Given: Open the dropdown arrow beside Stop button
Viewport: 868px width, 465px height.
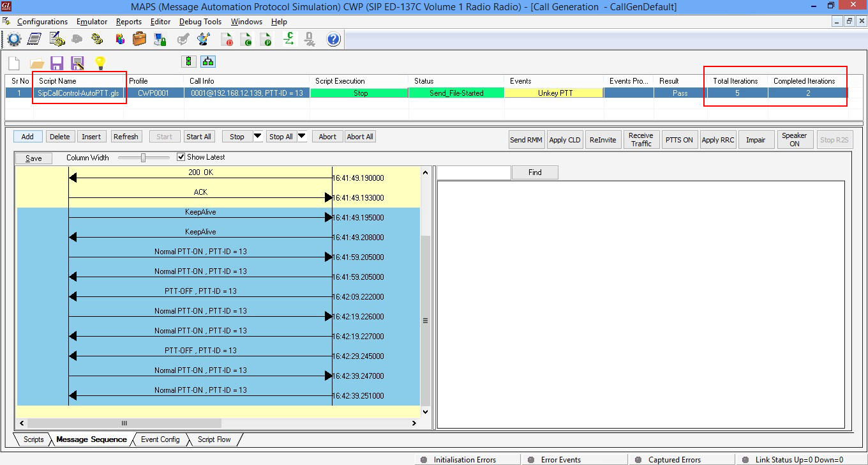Looking at the screenshot, I should click(x=257, y=136).
